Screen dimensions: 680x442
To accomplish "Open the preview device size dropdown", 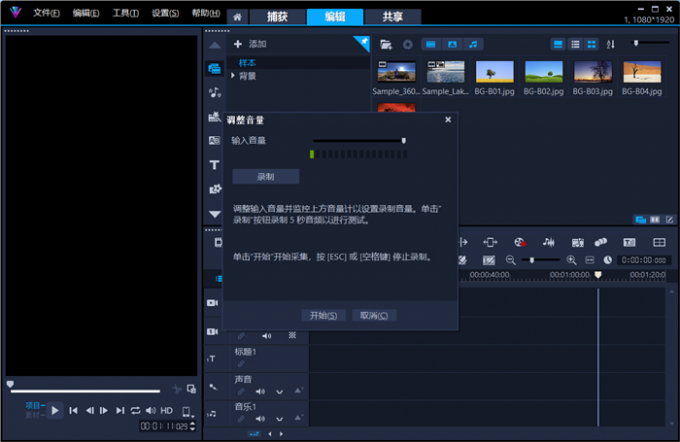I will [186, 412].
